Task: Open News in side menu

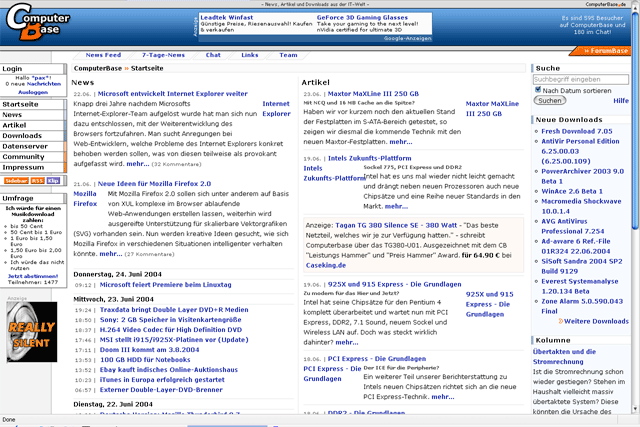Action: click(x=32, y=115)
